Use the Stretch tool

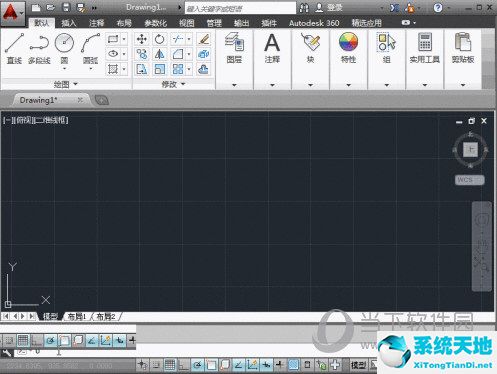click(x=142, y=69)
